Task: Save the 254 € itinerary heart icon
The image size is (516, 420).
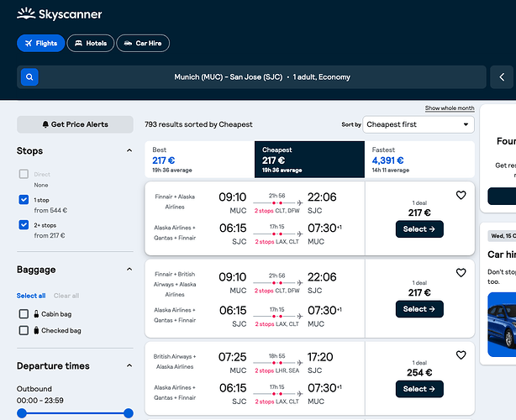Action: pyautogui.click(x=461, y=355)
